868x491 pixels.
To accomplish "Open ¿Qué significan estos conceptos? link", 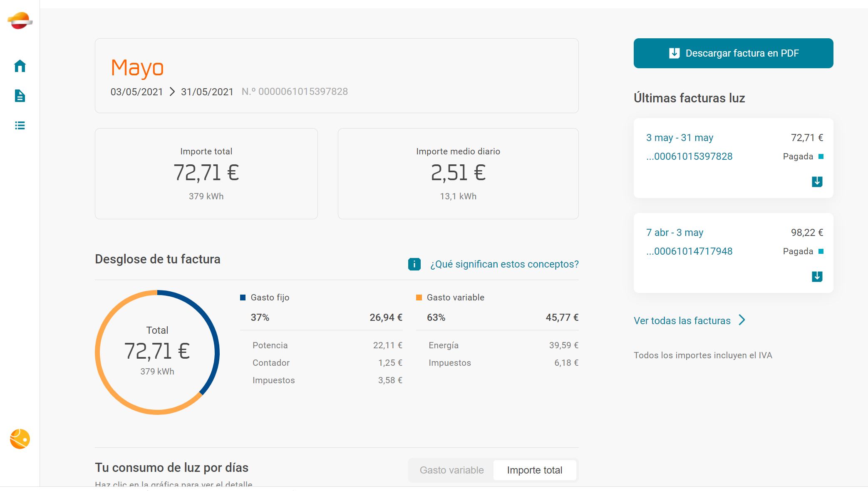I will [504, 264].
